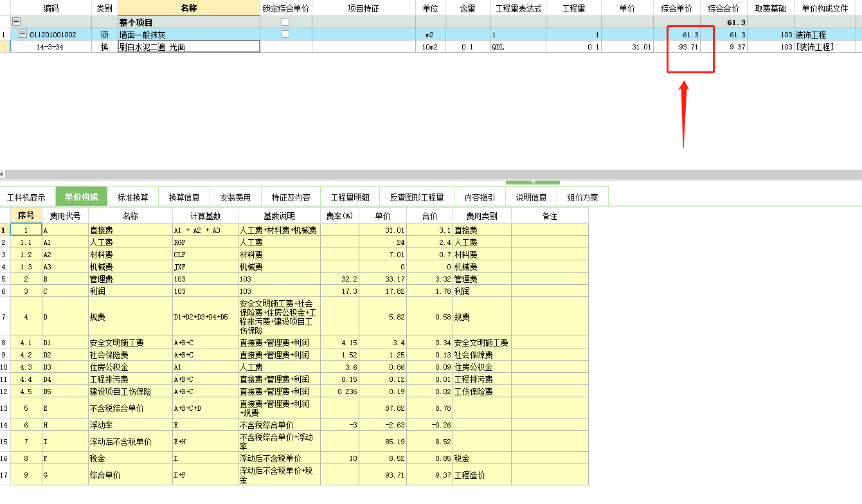Select the 87.82 unit price cell
Screen dimensions: 862x504
point(382,408)
